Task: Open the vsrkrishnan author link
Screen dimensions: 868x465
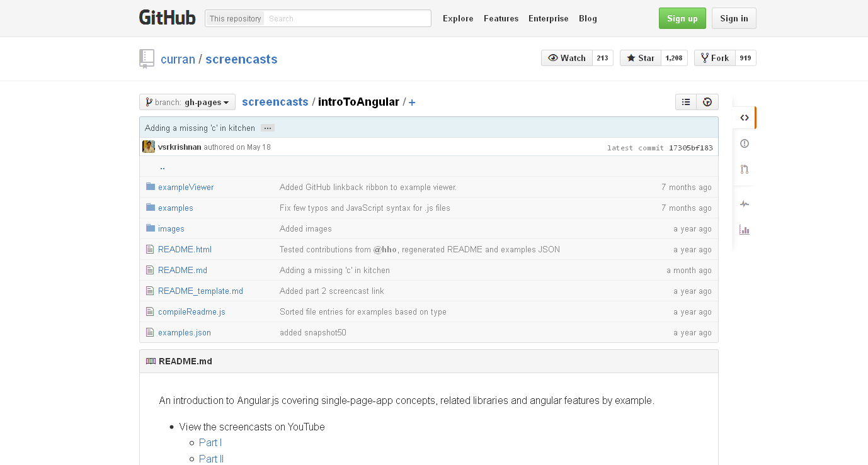Action: pyautogui.click(x=180, y=147)
